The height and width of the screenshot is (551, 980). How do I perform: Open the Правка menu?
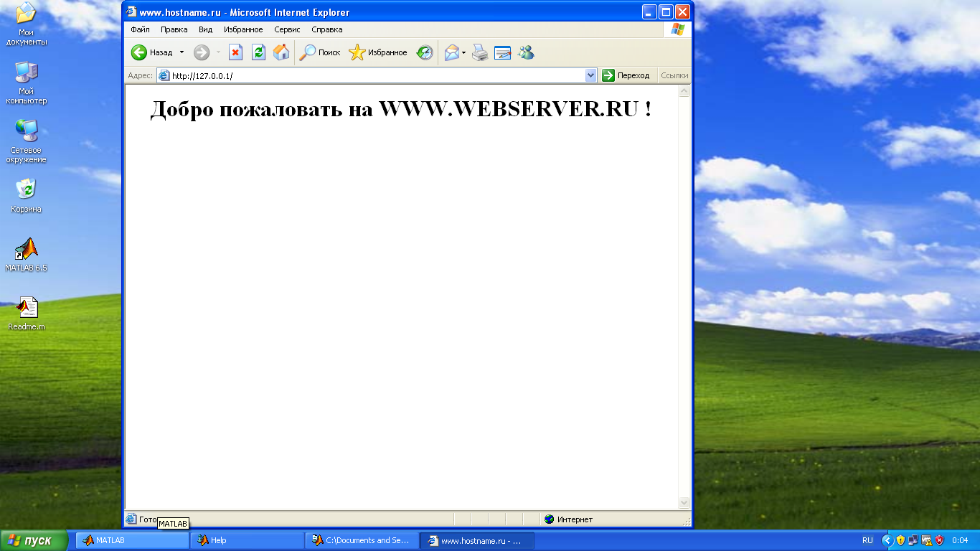[174, 29]
